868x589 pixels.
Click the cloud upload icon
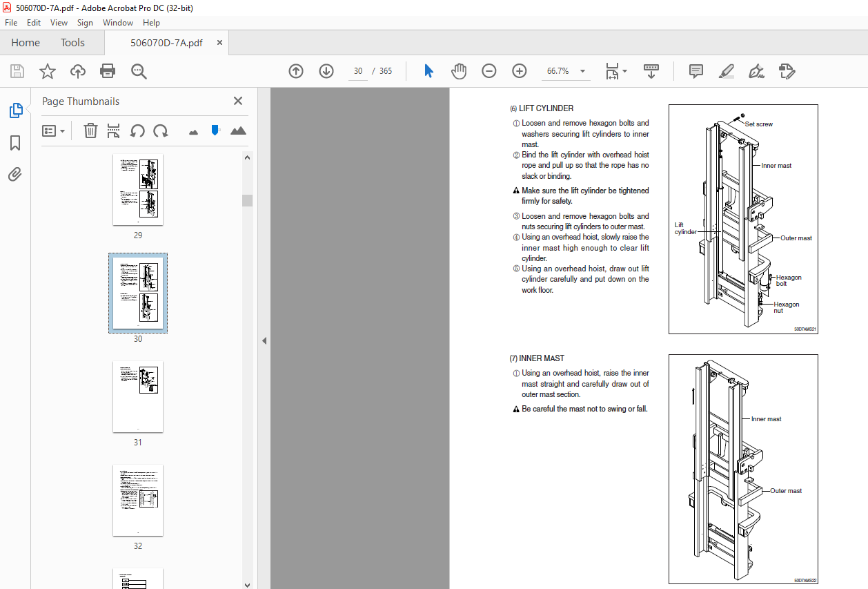point(78,71)
